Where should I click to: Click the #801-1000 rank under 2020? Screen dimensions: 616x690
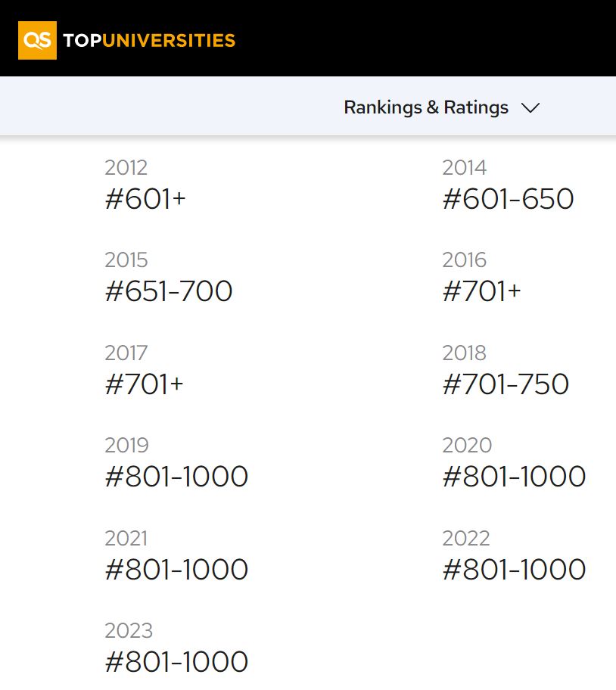pos(515,477)
